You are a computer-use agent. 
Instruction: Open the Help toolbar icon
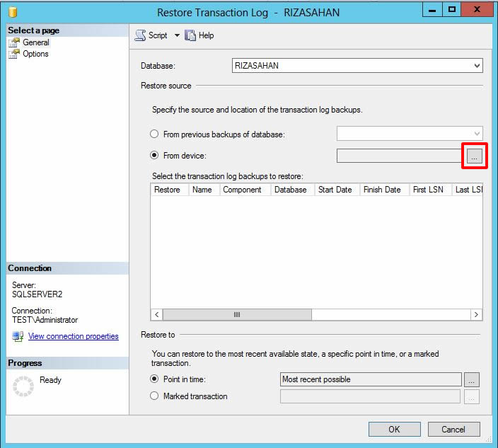190,35
